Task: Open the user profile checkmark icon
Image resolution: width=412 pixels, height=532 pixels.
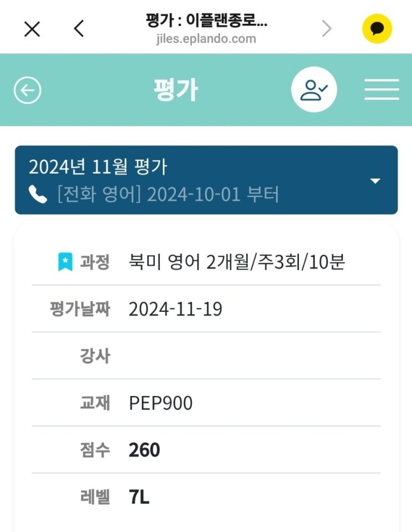Action: (x=314, y=90)
